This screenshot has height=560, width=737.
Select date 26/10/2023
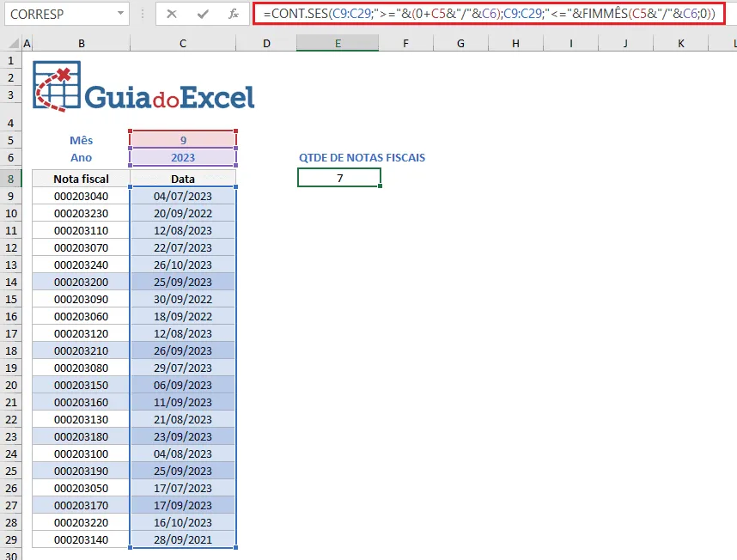tap(183, 265)
